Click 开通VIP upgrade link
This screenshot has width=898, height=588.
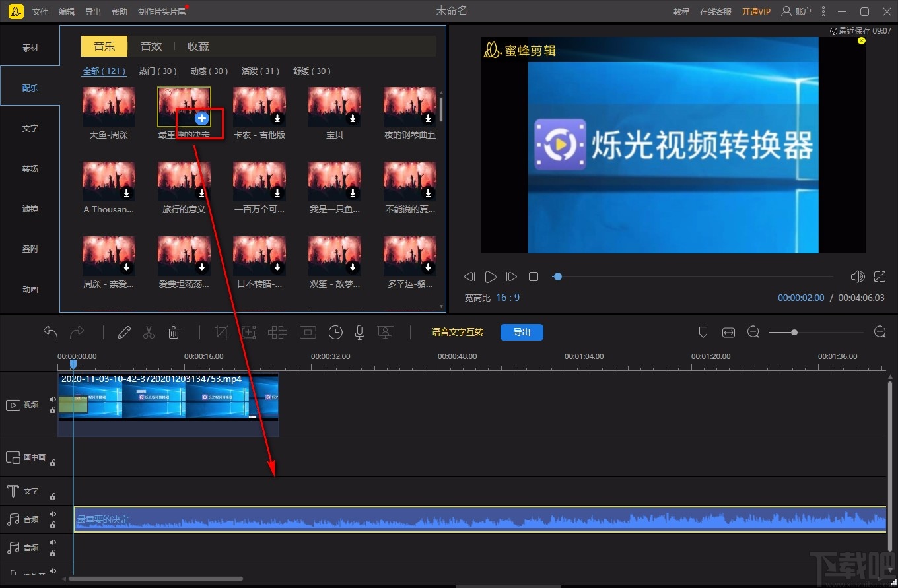(x=756, y=12)
